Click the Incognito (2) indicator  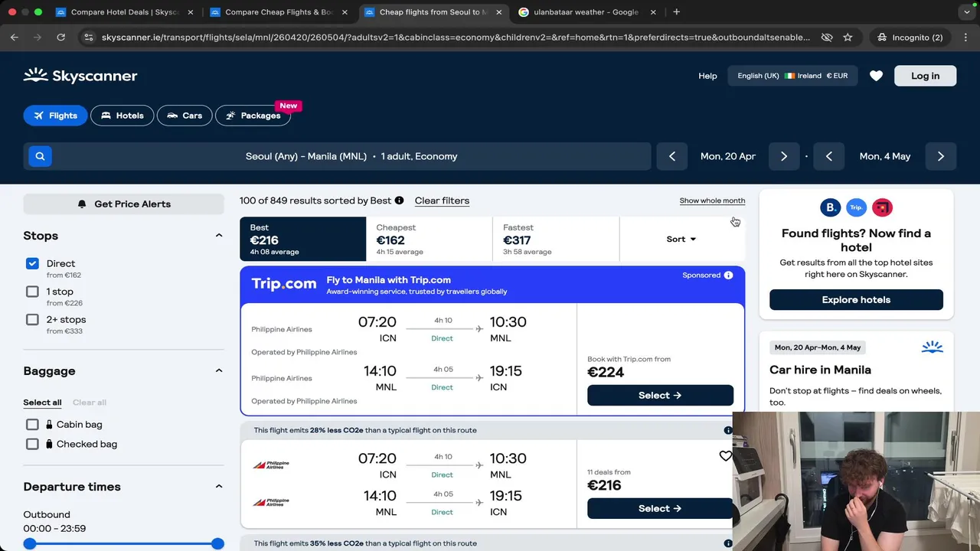910,37
